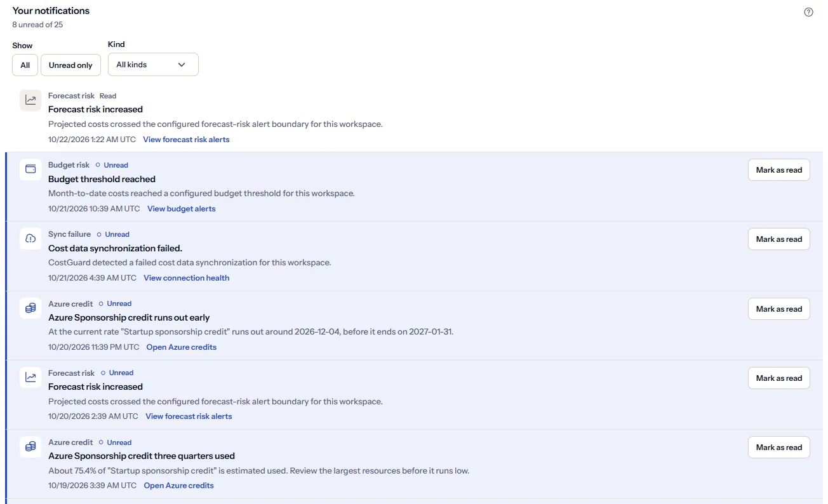The height and width of the screenshot is (504, 828).
Task: Click 'Azure Sponsorship credit runs out early' title
Action: coord(129,317)
